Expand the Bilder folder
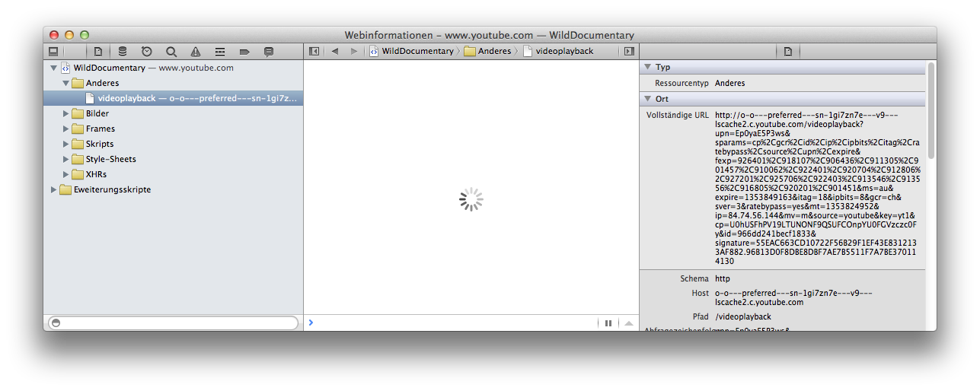Screen dimensions: 980x391 (65, 113)
